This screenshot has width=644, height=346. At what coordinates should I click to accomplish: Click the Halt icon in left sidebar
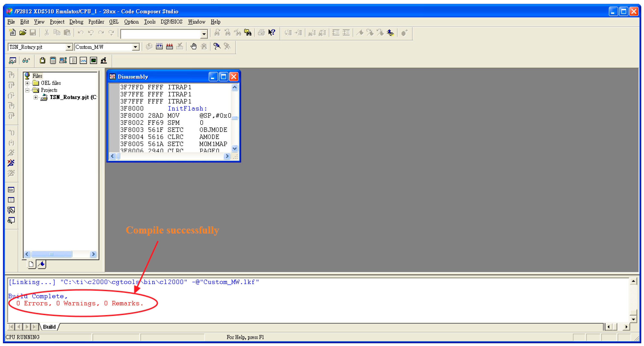tap(11, 163)
